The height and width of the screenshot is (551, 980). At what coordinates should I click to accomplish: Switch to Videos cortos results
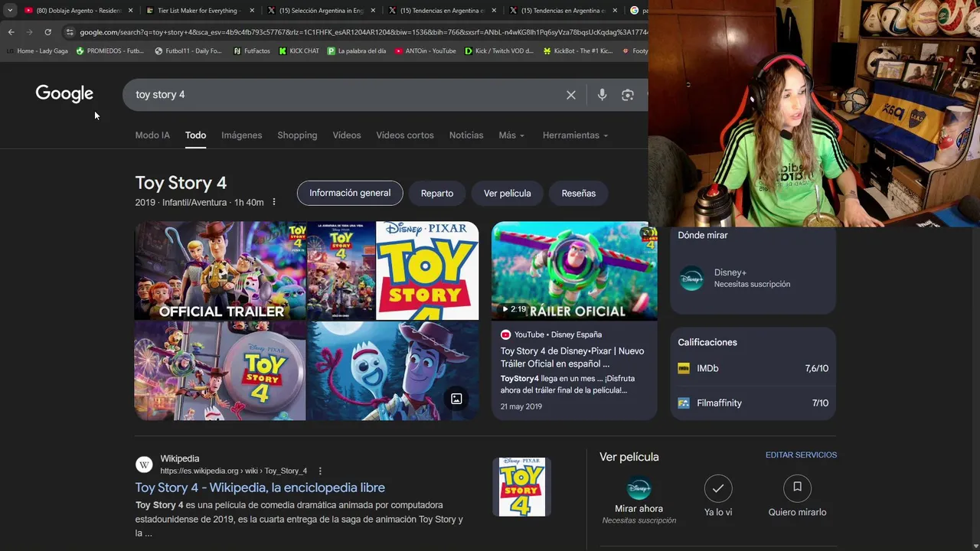tap(404, 135)
